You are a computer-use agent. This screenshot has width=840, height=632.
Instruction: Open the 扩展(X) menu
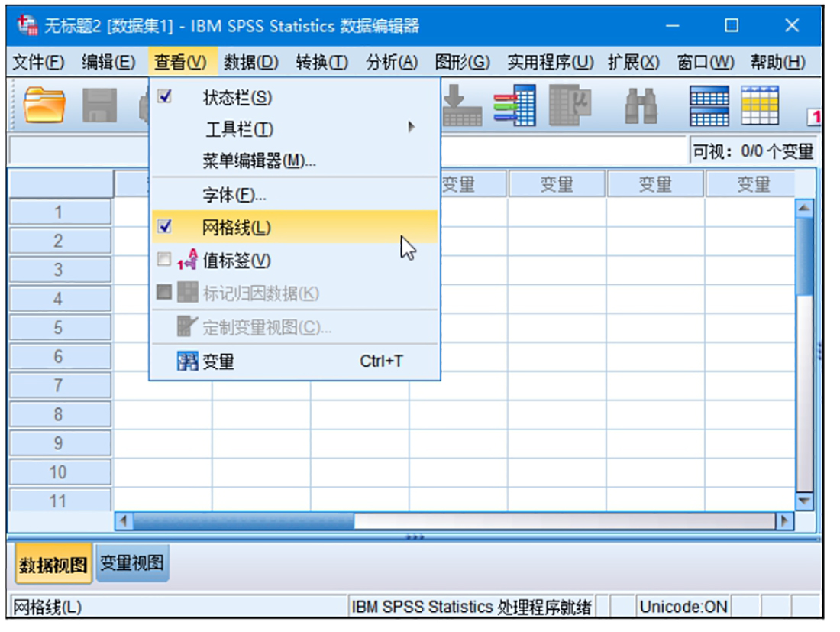tap(634, 63)
